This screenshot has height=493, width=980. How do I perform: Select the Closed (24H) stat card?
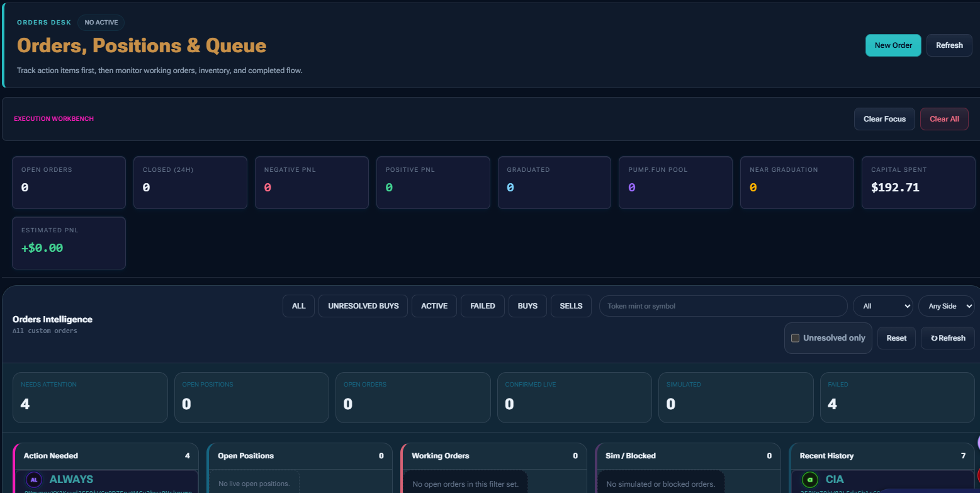[190, 183]
